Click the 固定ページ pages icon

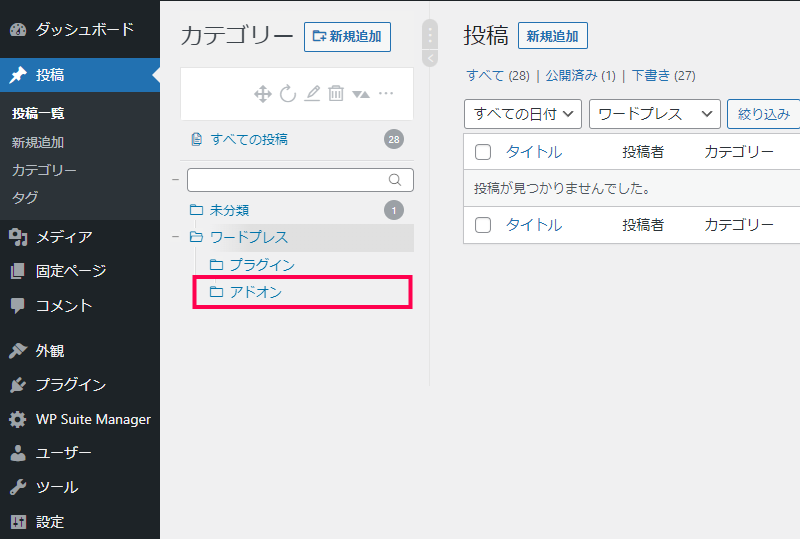[18, 271]
